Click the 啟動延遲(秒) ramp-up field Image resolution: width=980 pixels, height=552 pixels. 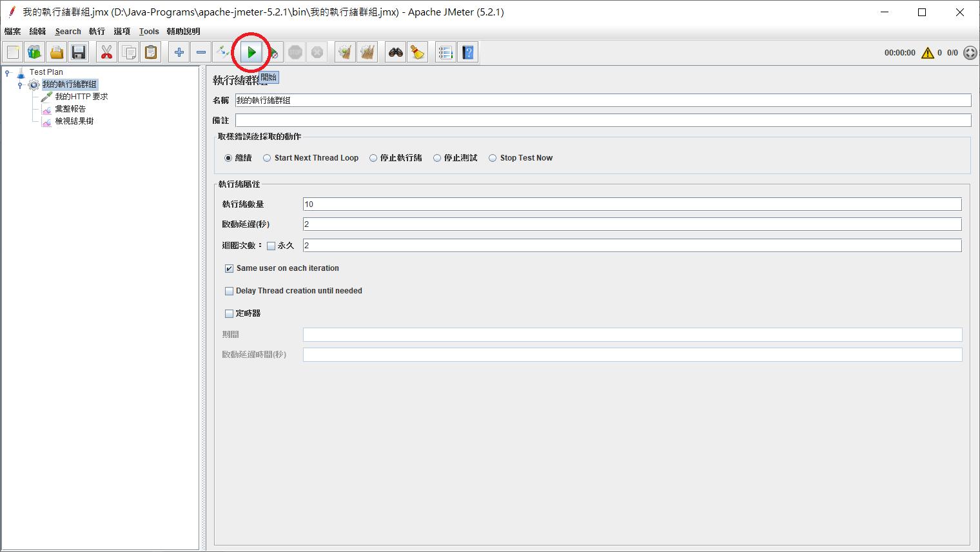(632, 224)
